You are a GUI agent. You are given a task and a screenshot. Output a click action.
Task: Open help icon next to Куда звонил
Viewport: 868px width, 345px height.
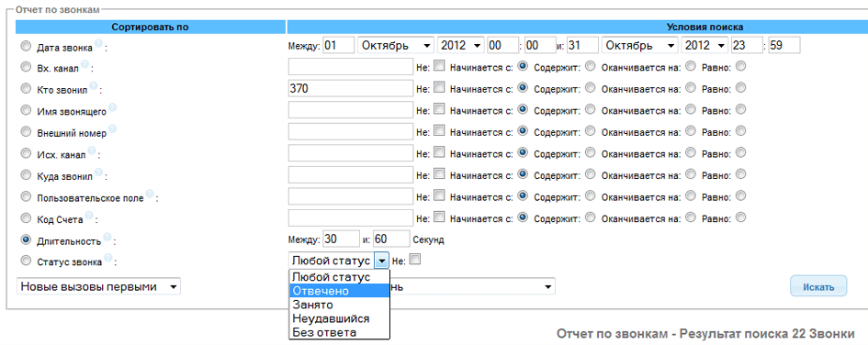[x=98, y=172]
